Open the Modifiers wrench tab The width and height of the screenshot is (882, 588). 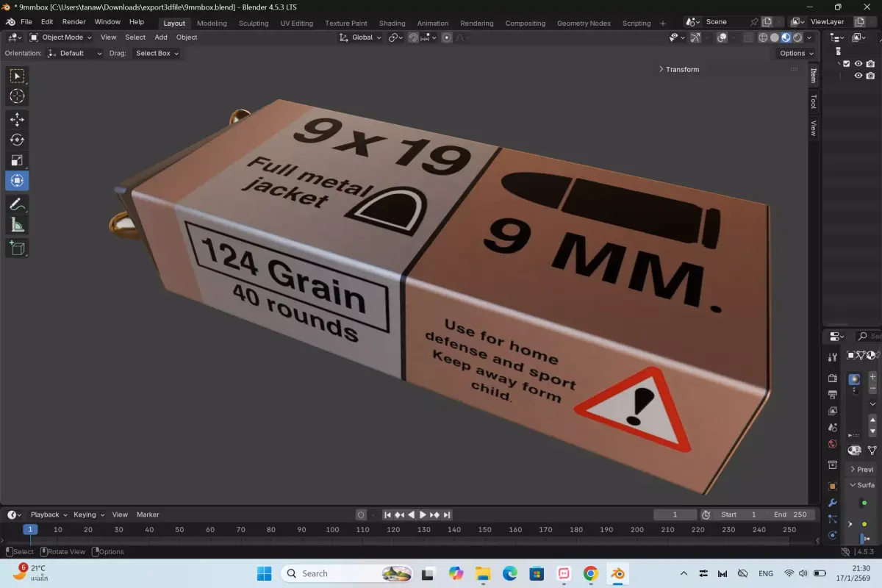pyautogui.click(x=833, y=503)
